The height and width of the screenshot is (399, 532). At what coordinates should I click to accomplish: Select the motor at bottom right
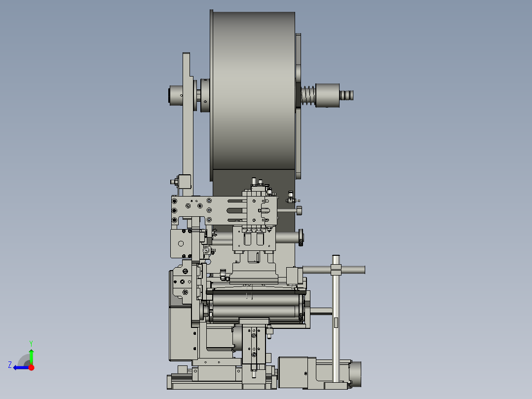(319, 373)
